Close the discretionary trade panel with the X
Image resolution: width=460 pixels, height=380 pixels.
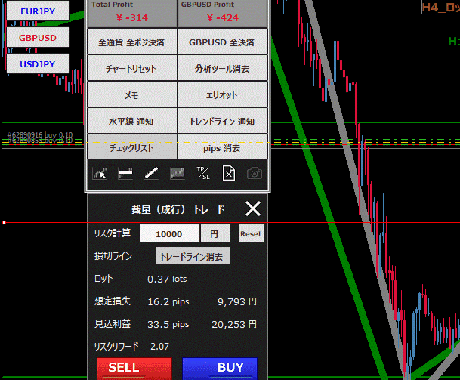pyautogui.click(x=253, y=209)
